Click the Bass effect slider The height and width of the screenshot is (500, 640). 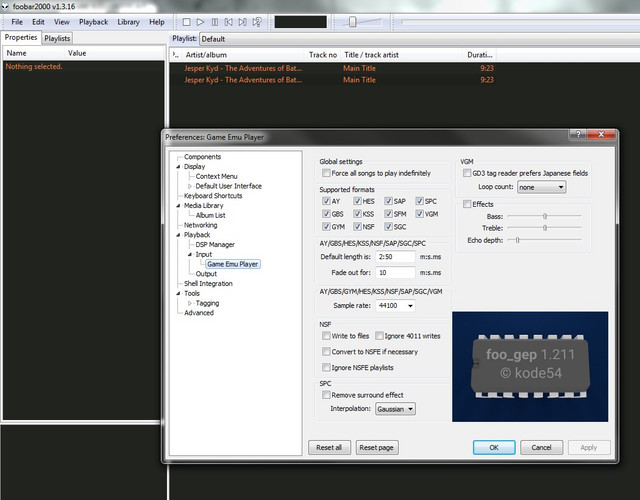(x=544, y=216)
